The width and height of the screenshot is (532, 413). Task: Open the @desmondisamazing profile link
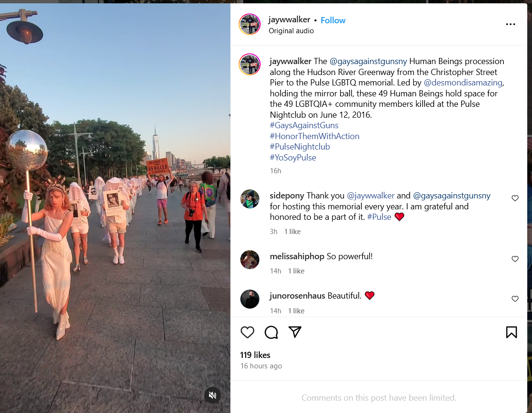pyautogui.click(x=463, y=83)
